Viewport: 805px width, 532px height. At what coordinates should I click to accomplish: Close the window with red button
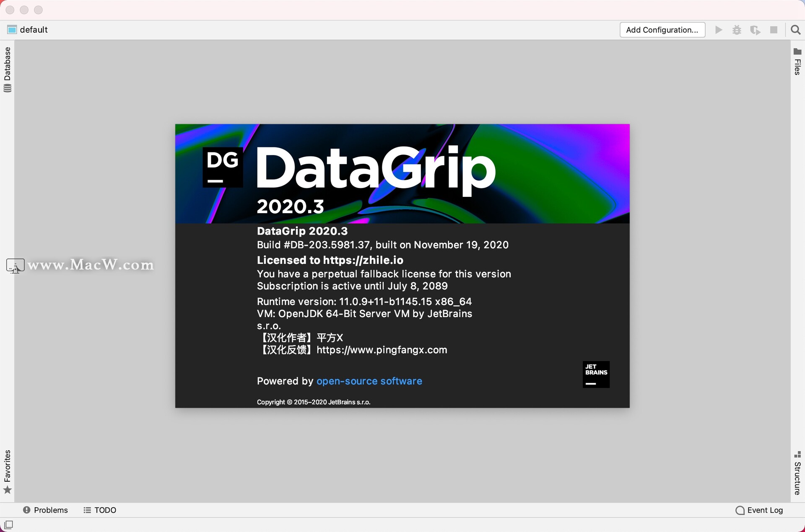point(10,10)
